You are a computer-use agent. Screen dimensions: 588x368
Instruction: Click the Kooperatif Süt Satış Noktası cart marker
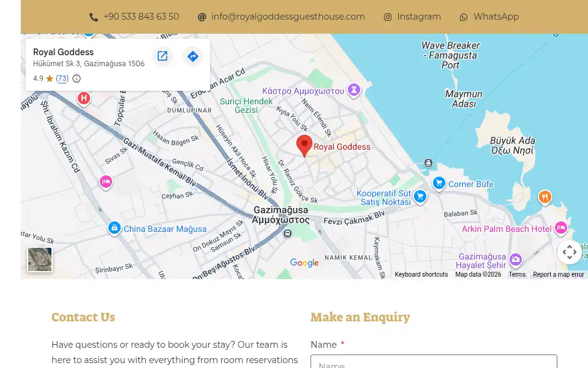(420, 196)
